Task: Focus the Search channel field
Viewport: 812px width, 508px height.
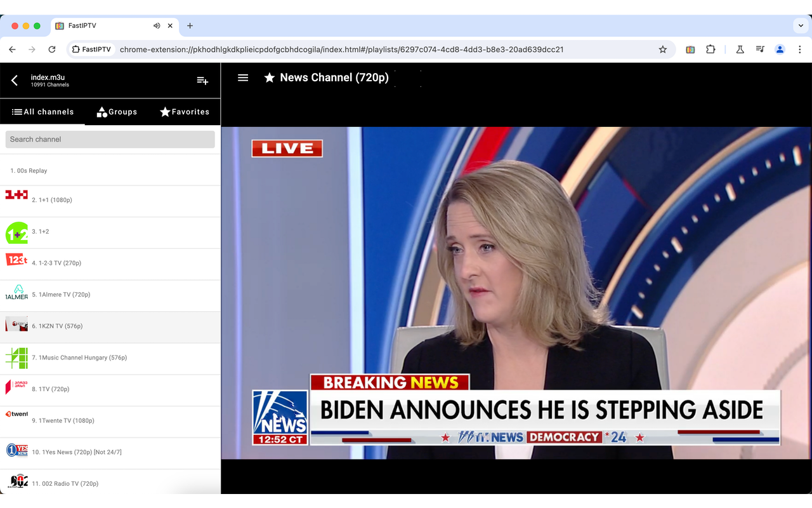Action: pyautogui.click(x=110, y=139)
